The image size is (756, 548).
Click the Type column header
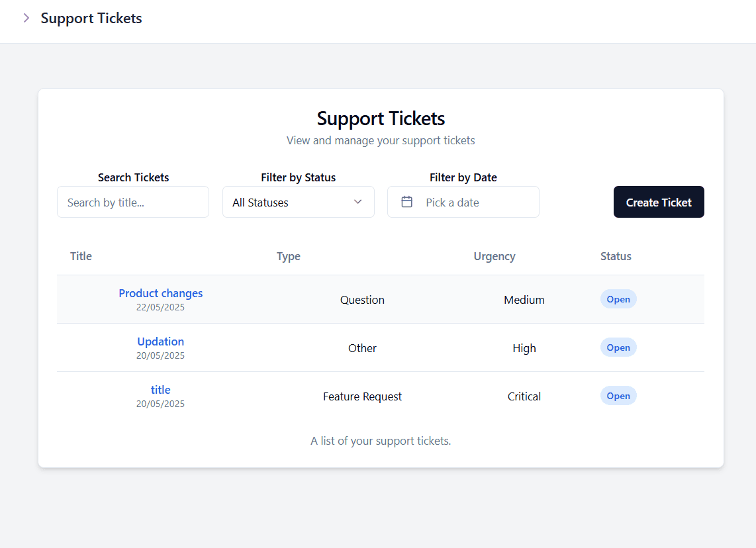288,256
